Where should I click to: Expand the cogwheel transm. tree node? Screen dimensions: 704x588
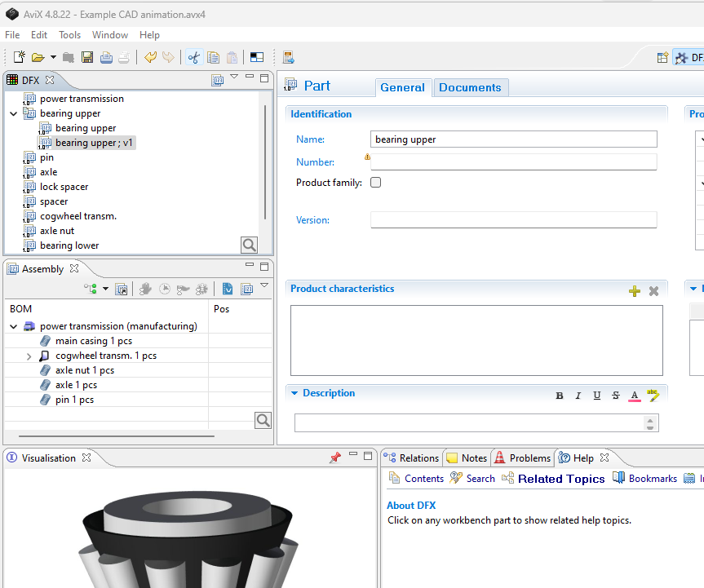pos(29,356)
